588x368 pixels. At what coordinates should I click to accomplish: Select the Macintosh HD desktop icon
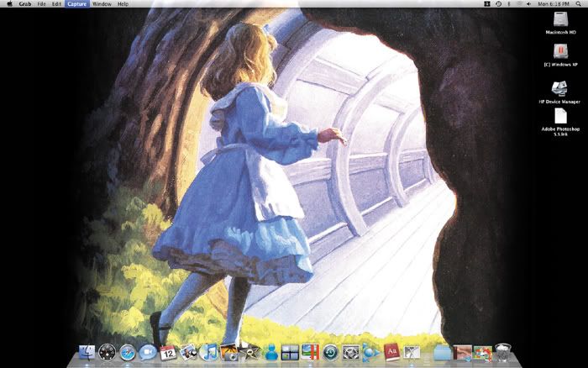(560, 23)
